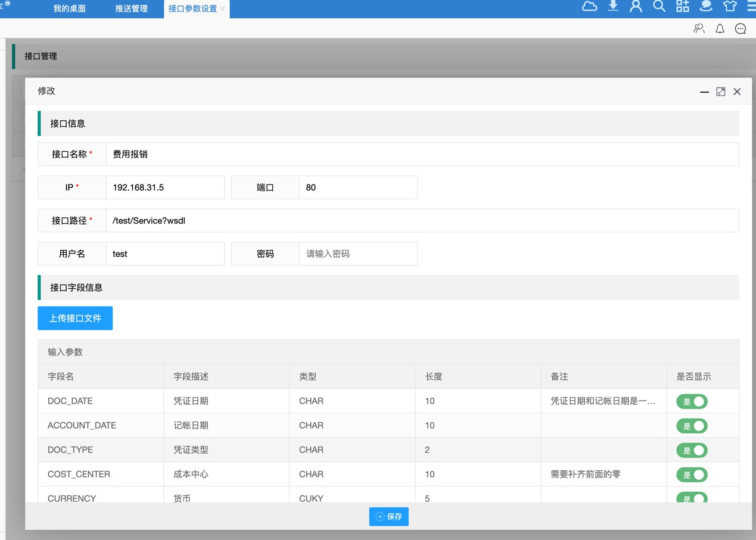The height and width of the screenshot is (540, 756).
Task: Open the notification bell
Action: pyautogui.click(x=720, y=29)
